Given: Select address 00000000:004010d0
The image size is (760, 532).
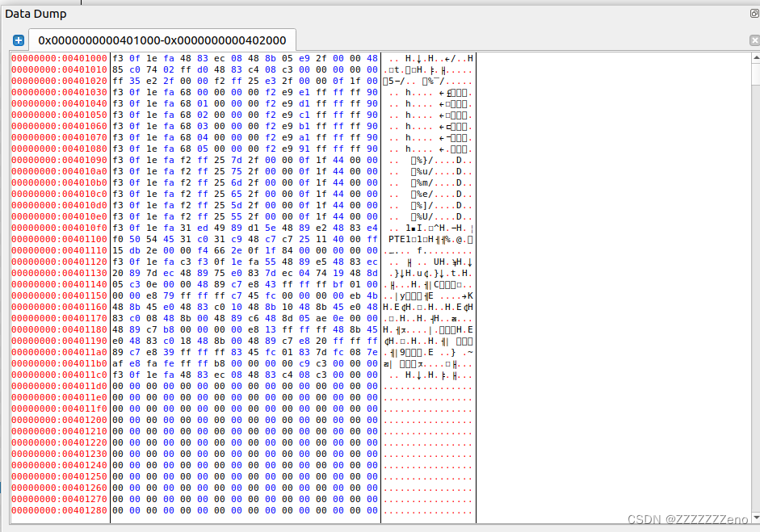Looking at the screenshot, I should pos(59,205).
